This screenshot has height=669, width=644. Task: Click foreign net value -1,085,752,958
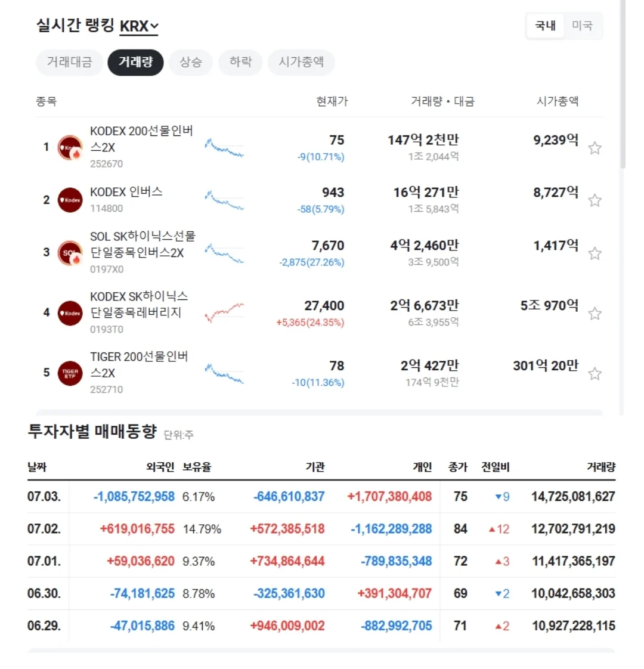click(x=134, y=497)
